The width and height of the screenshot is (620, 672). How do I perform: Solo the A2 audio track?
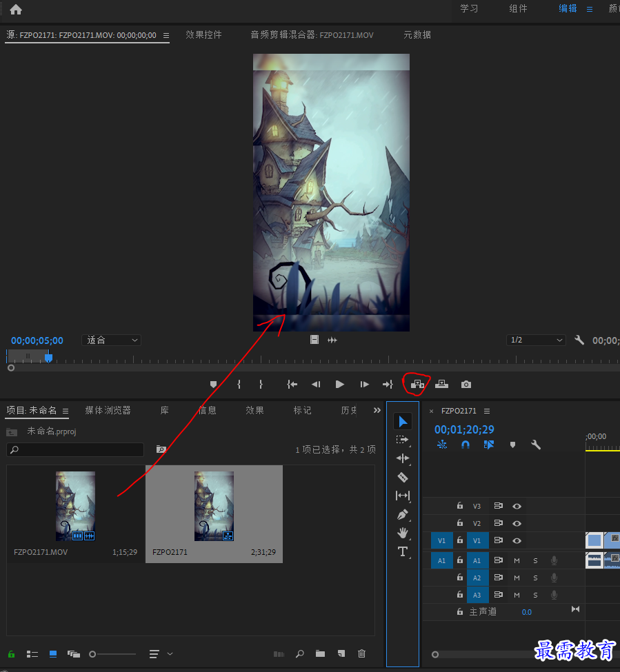coord(535,578)
